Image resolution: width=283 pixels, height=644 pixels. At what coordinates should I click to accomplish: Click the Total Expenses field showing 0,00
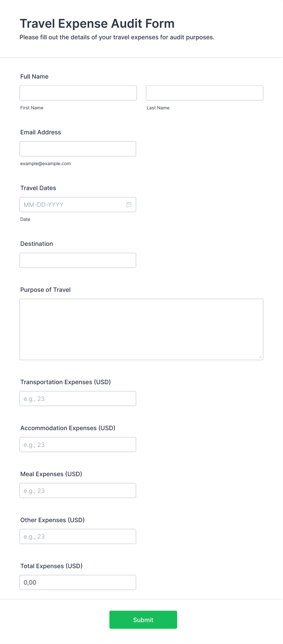point(78,582)
